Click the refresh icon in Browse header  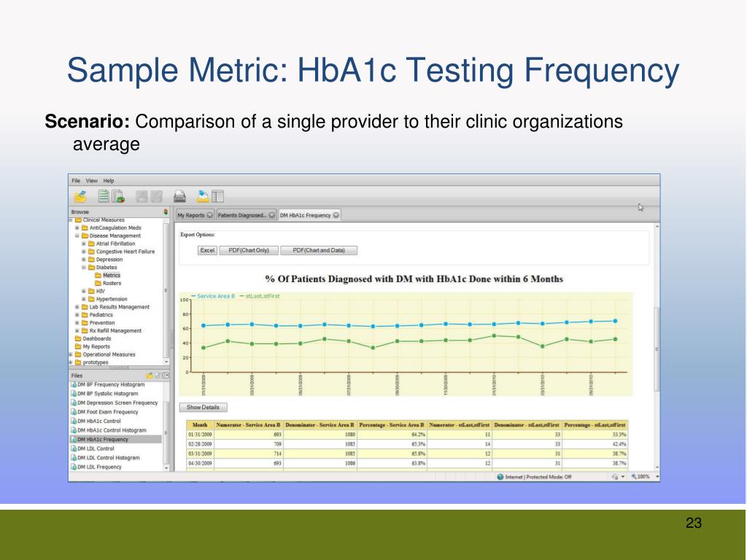click(166, 212)
